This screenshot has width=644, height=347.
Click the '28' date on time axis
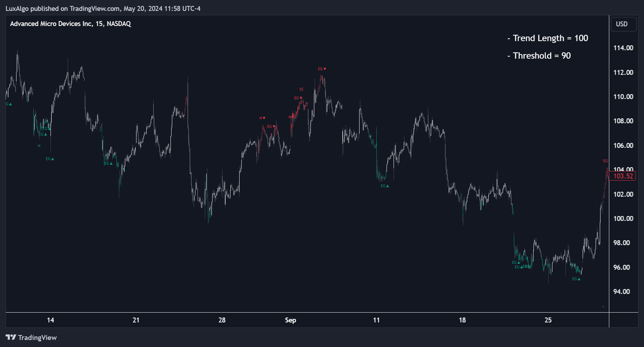tap(222, 320)
